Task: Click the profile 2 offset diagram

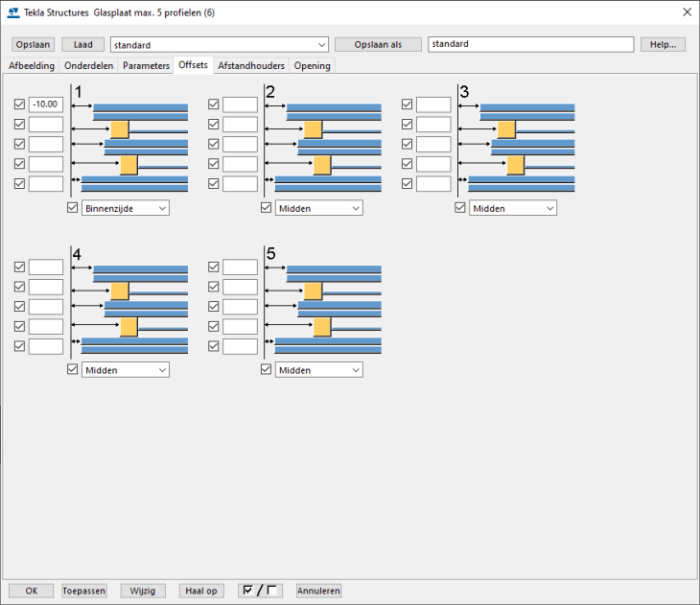Action: pos(324,141)
